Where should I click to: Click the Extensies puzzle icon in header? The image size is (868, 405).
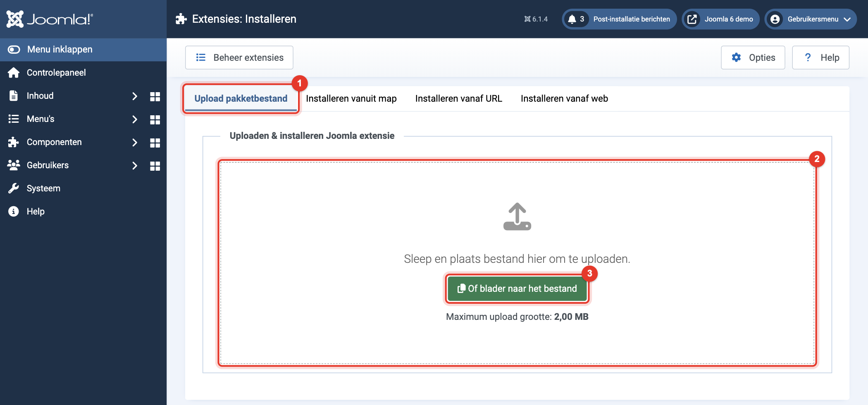point(181,19)
